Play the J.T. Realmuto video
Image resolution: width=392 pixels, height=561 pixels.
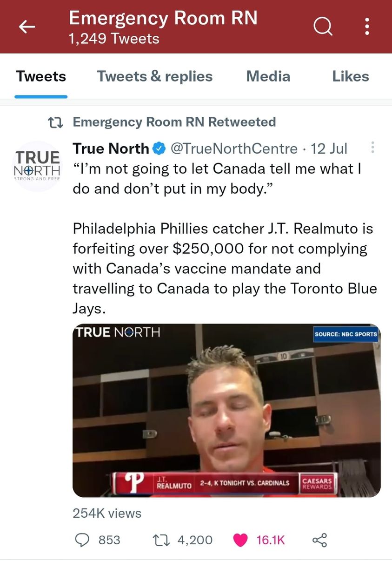226,410
